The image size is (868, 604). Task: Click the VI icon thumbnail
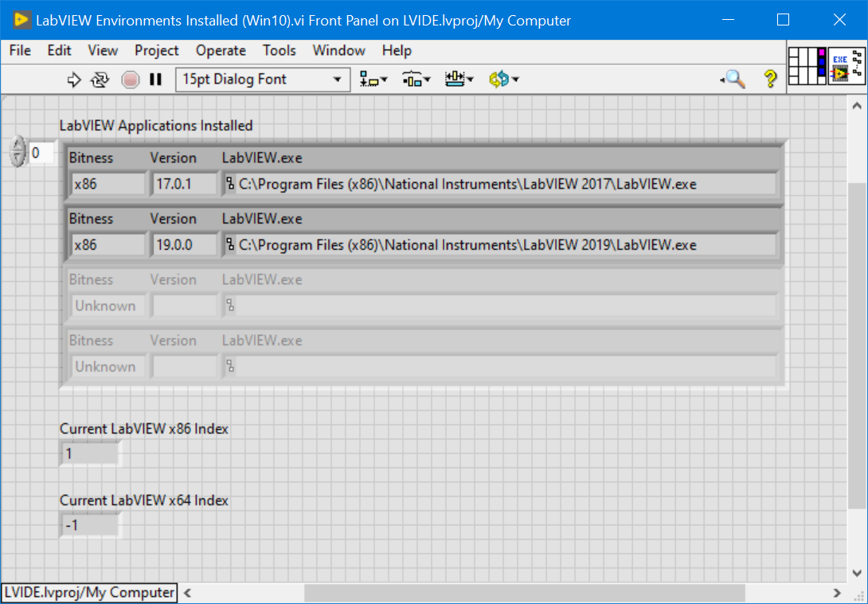[x=846, y=66]
